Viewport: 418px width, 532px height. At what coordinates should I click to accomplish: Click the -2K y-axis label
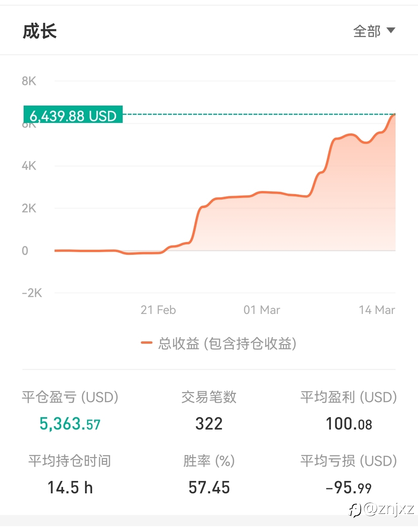coord(32,293)
